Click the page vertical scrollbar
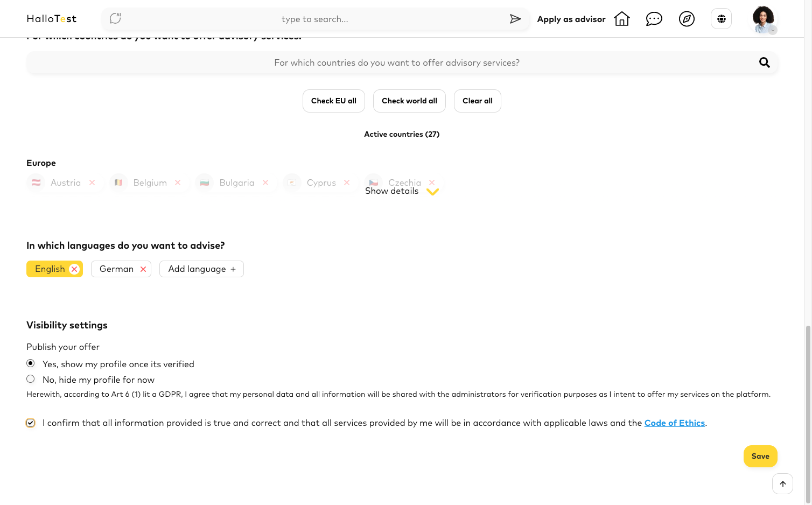The height and width of the screenshot is (505, 812). pos(808,415)
